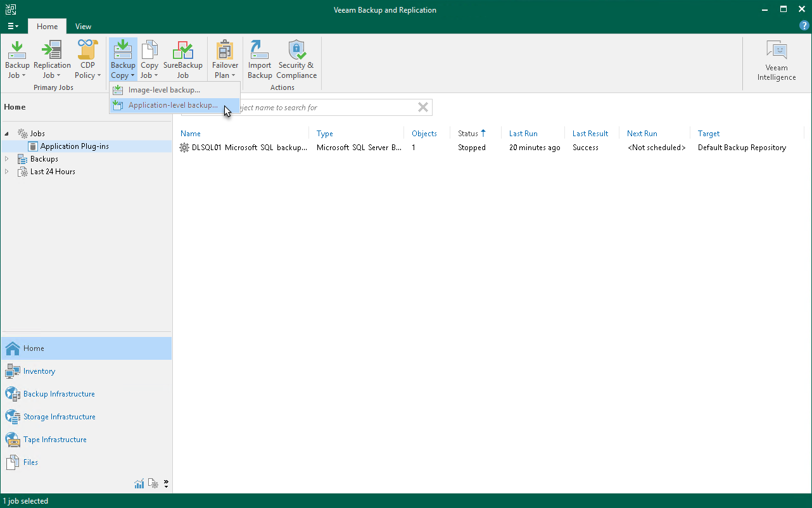Select the Home view in the navigation pane
812x508 pixels.
pos(86,348)
